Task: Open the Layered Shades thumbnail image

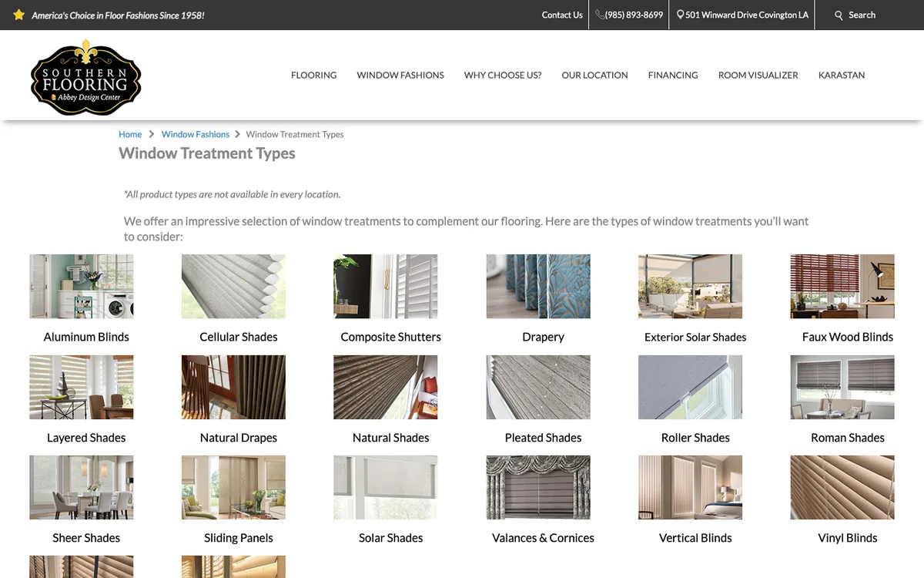Action: (82, 387)
